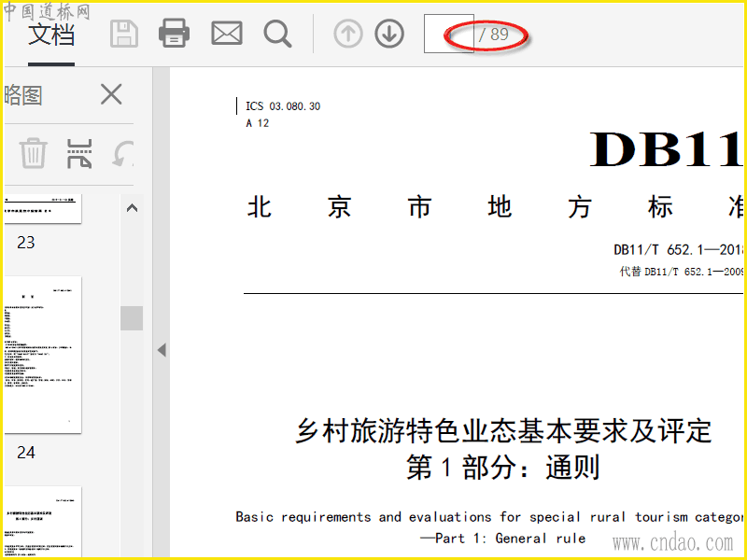Open search with the magnifier icon
The width and height of the screenshot is (747, 560).
[277, 35]
